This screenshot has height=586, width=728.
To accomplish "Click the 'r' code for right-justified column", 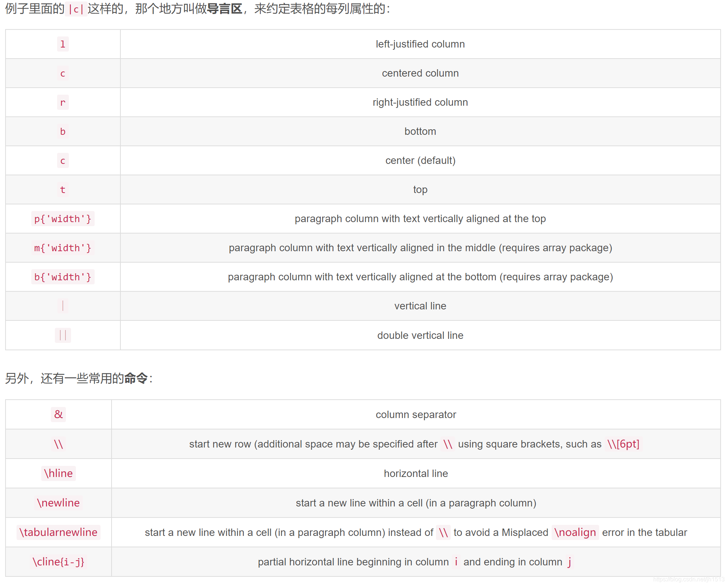I will point(63,102).
